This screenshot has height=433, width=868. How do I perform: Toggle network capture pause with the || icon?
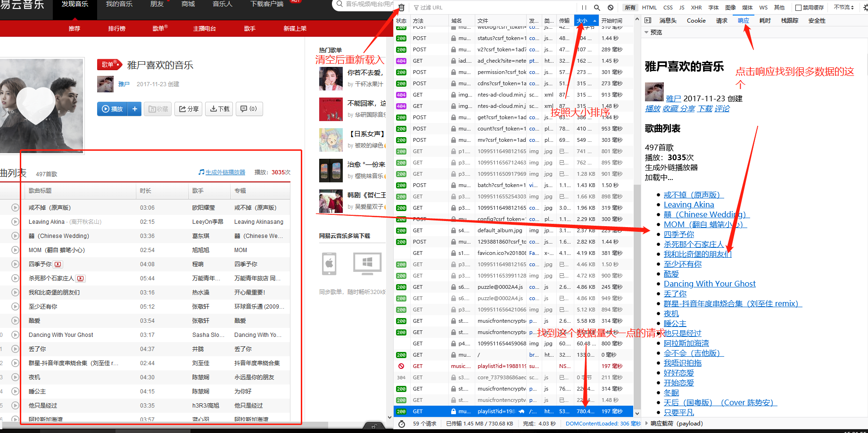point(585,8)
